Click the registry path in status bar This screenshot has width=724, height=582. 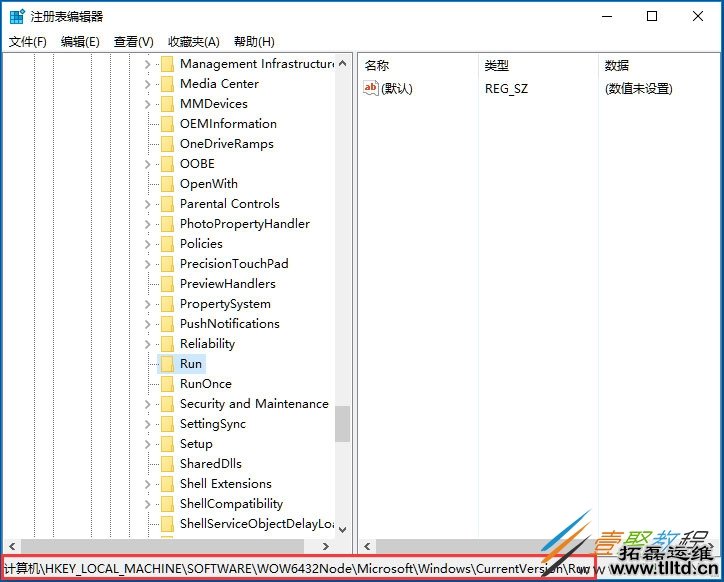click(x=298, y=568)
